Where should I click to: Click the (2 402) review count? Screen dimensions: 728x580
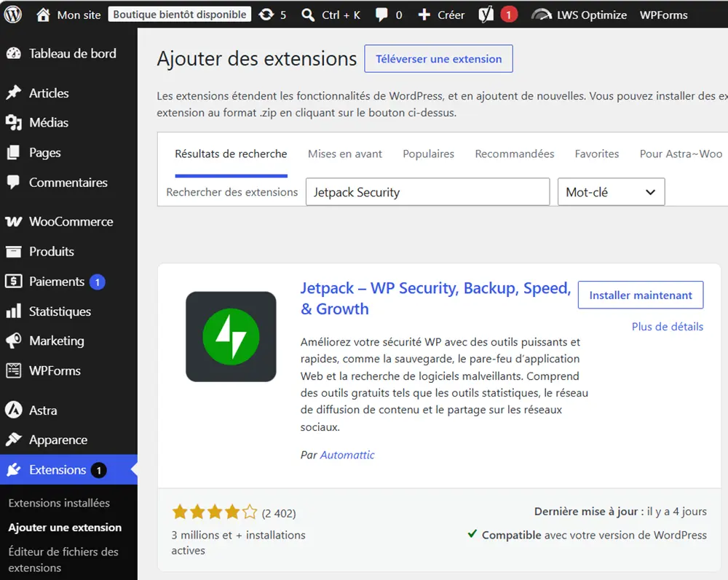279,514
